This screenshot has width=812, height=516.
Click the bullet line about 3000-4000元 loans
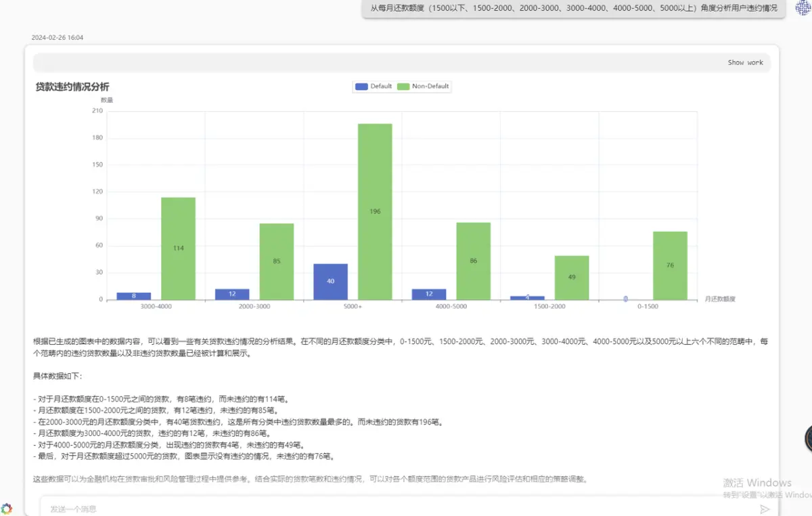[152, 433]
